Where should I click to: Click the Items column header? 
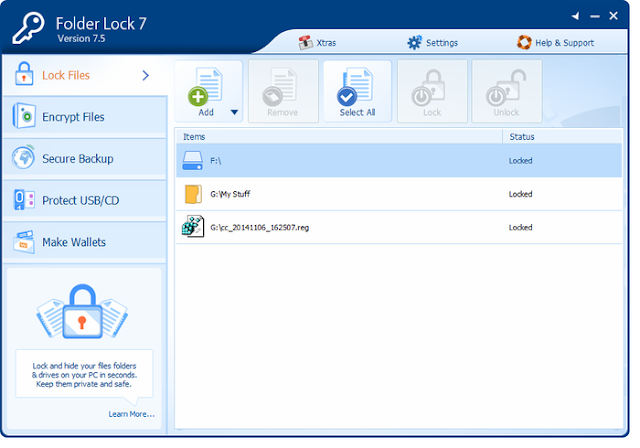339,137
